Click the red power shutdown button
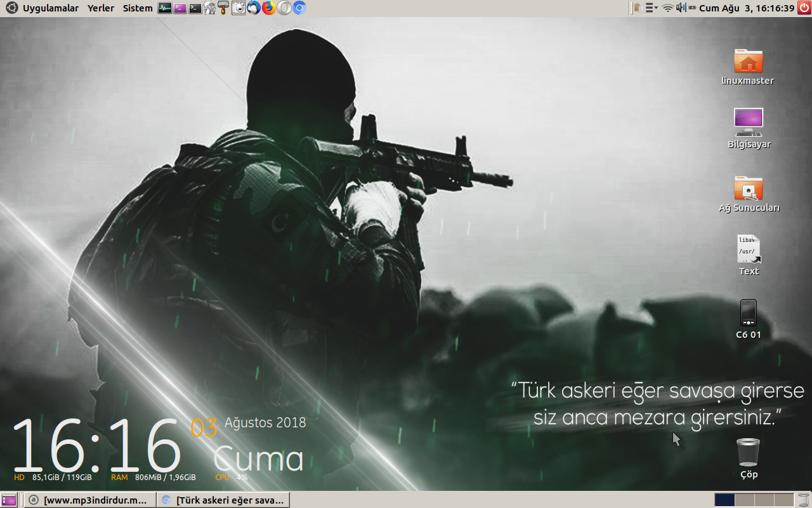 [x=804, y=8]
